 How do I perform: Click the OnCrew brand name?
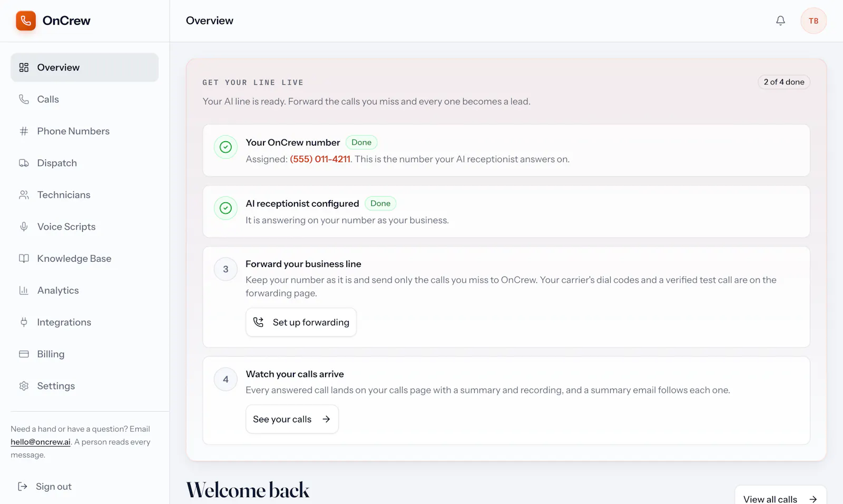point(66,21)
